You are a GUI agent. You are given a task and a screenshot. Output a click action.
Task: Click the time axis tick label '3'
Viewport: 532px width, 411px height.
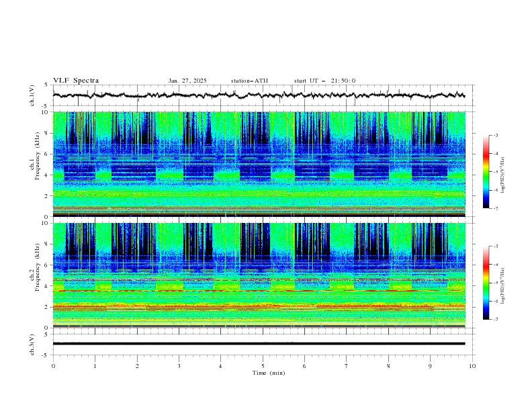[x=179, y=366]
